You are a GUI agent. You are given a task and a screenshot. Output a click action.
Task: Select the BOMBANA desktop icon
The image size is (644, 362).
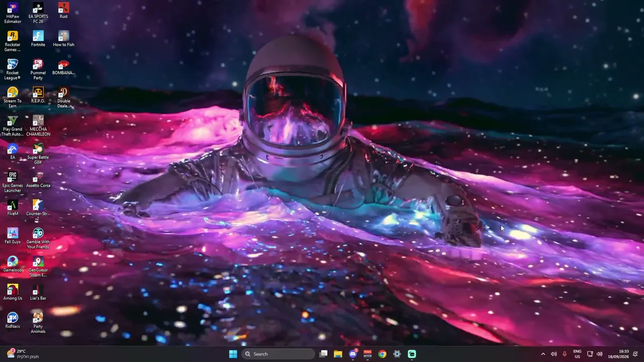[63, 67]
